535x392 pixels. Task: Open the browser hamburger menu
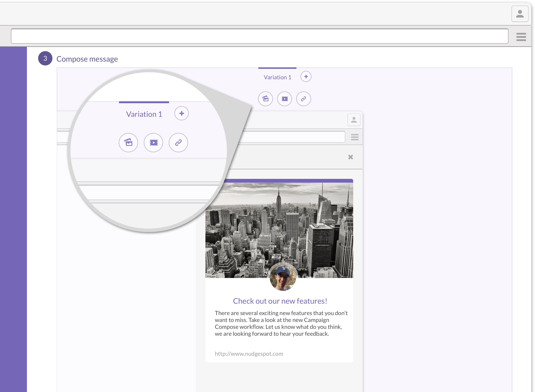coord(521,37)
